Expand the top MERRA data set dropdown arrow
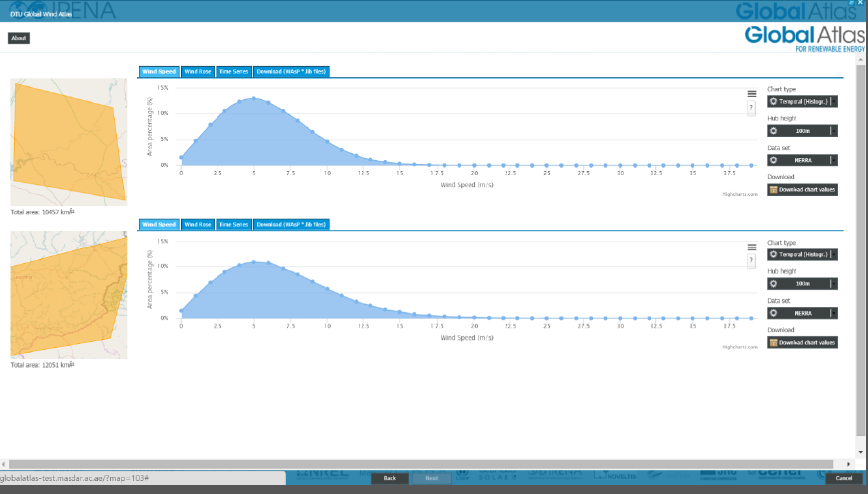 pyautogui.click(x=831, y=159)
